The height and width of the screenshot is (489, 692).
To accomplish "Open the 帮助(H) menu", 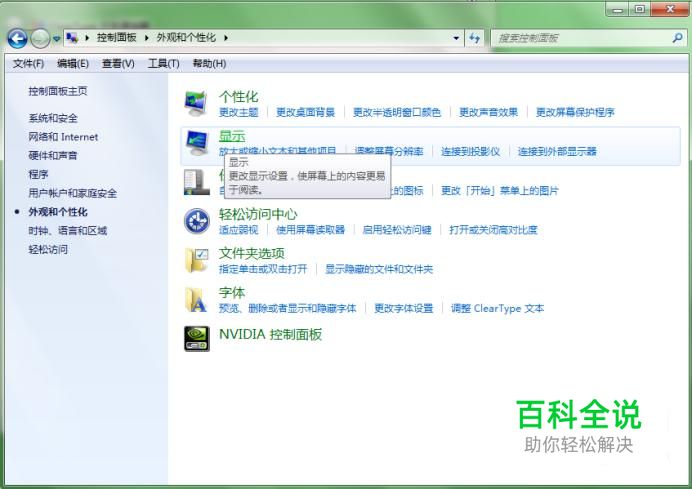I will pos(209,64).
